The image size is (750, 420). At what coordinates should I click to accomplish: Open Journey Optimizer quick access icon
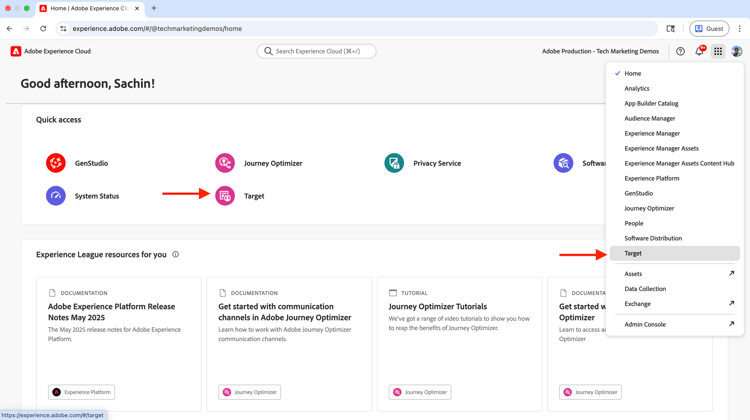tap(225, 163)
